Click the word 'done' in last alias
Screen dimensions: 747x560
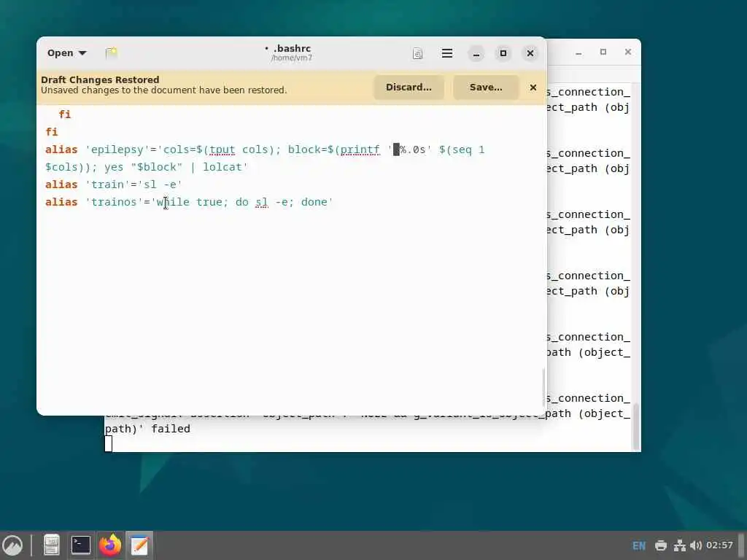pos(314,202)
